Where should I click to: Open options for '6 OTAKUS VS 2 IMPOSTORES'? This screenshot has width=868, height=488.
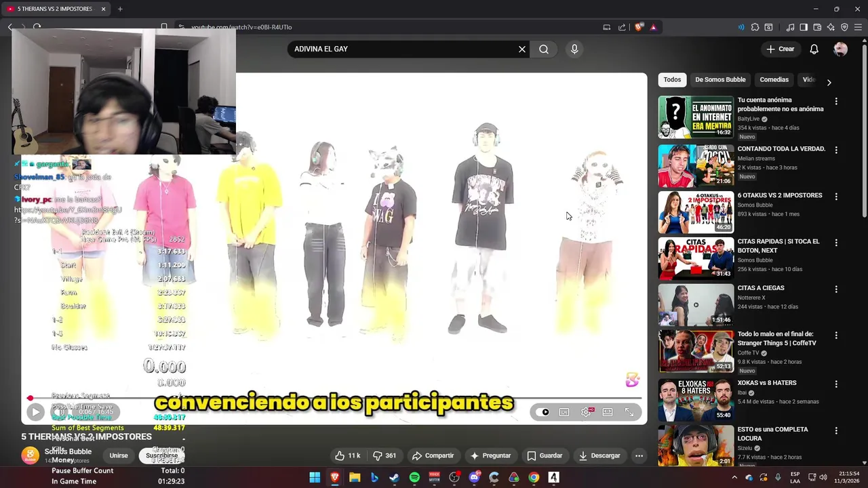836,197
